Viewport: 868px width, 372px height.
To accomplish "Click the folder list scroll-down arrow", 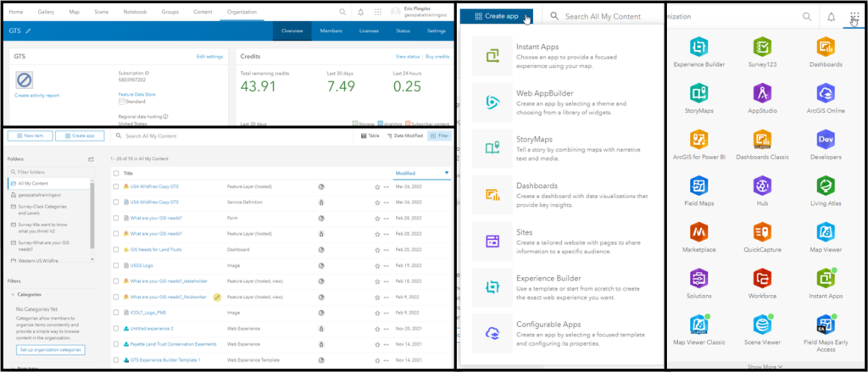I will 92,259.
